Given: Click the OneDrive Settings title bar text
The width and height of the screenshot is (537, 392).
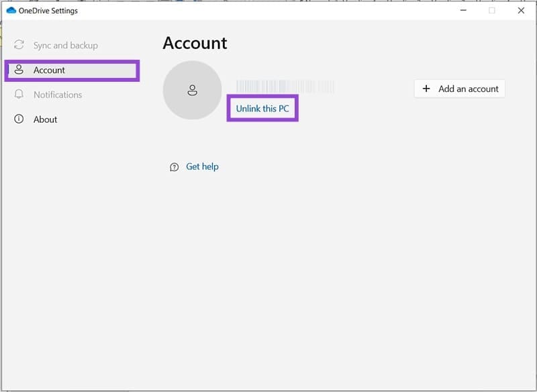Looking at the screenshot, I should tap(48, 11).
